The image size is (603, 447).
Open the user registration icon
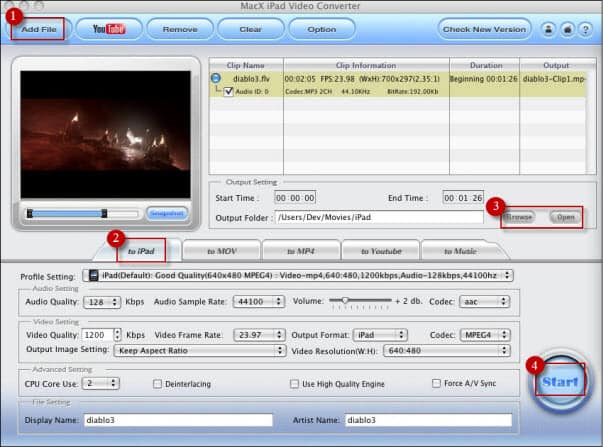coord(549,29)
